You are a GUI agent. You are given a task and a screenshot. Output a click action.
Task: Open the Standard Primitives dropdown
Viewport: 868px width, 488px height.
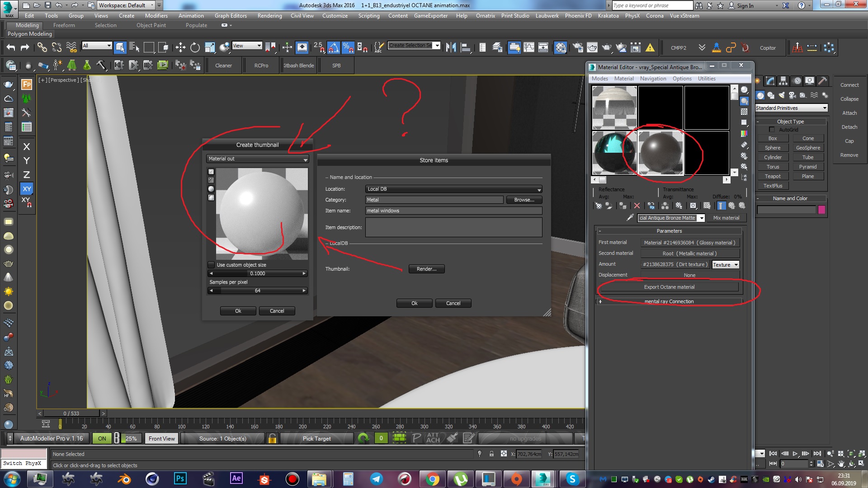[x=791, y=108]
